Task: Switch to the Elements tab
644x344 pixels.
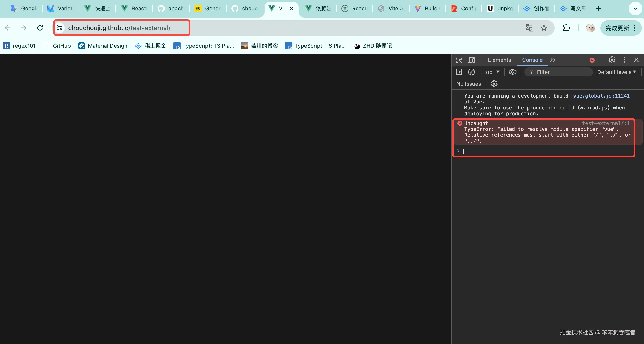Action: click(x=499, y=60)
